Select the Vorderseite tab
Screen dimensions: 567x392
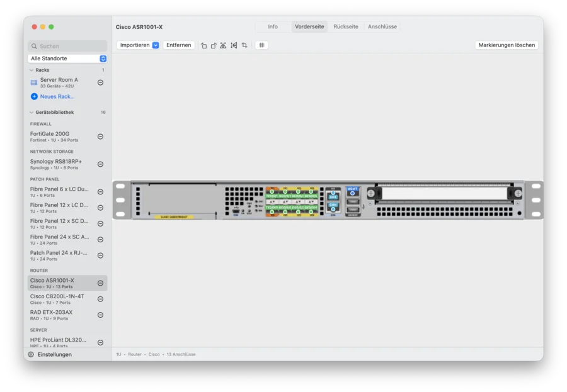pos(309,26)
